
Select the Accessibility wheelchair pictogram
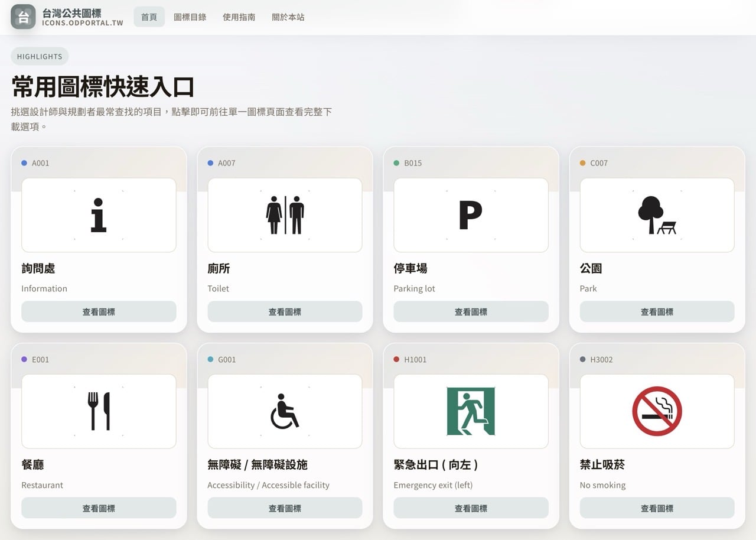tap(285, 411)
